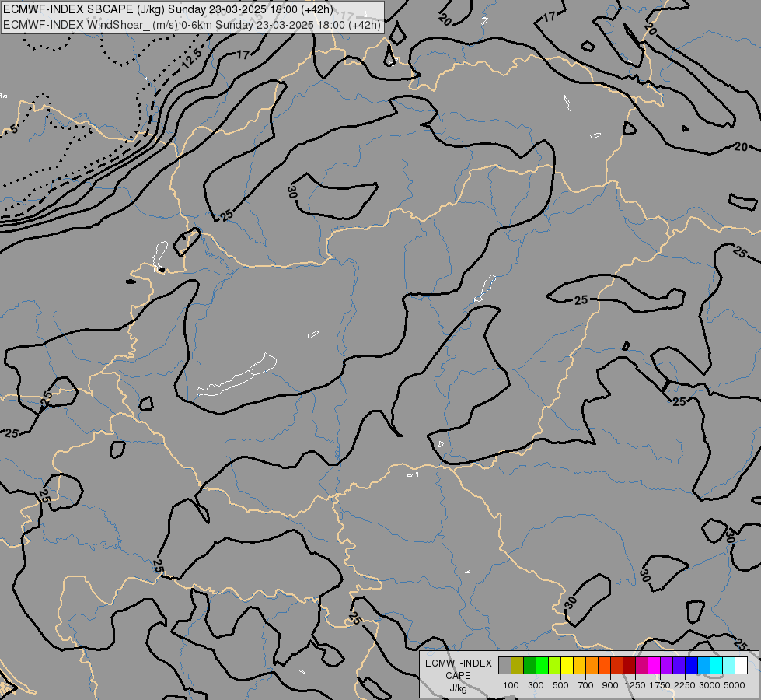Click the 'J/kg' unit label in legend

(458, 688)
